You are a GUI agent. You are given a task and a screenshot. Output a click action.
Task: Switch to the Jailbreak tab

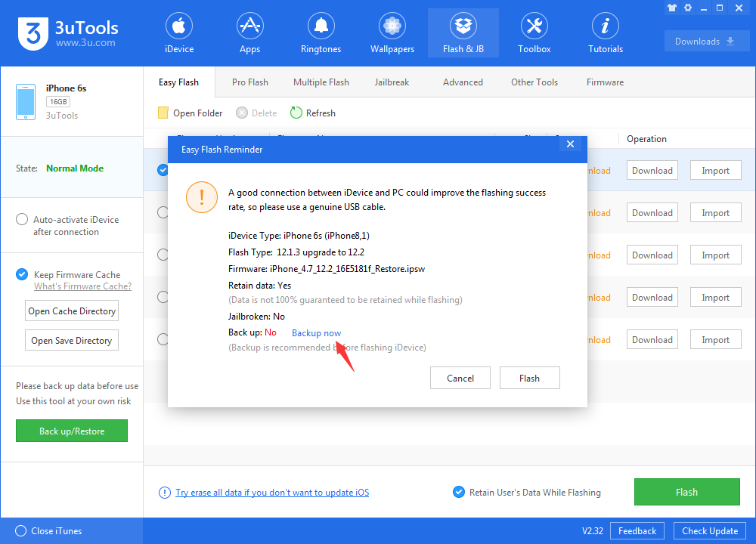coord(392,82)
